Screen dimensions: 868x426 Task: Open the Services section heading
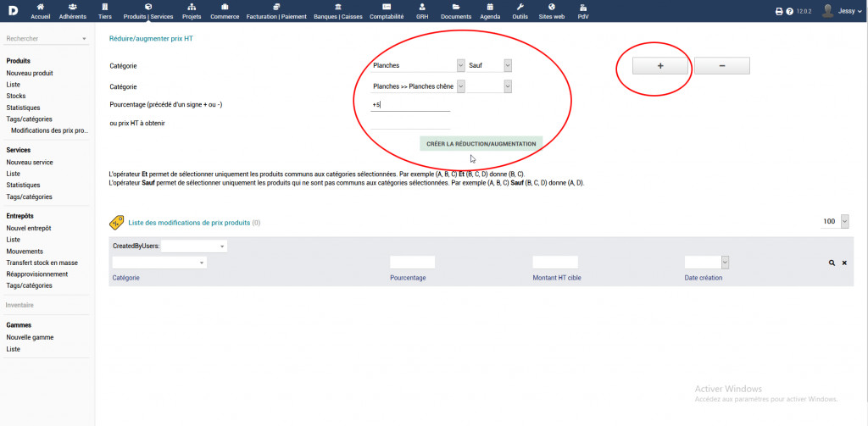pyautogui.click(x=19, y=150)
